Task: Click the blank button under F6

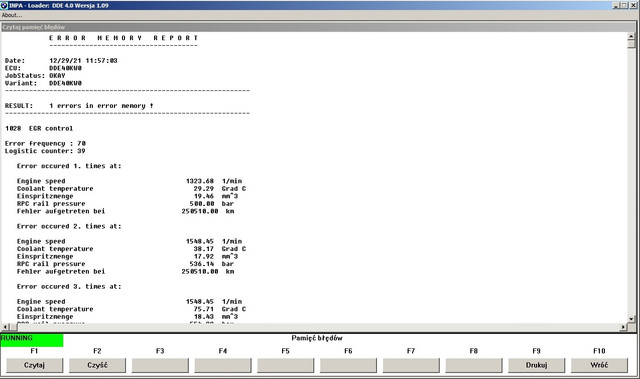Action: pyautogui.click(x=348, y=365)
